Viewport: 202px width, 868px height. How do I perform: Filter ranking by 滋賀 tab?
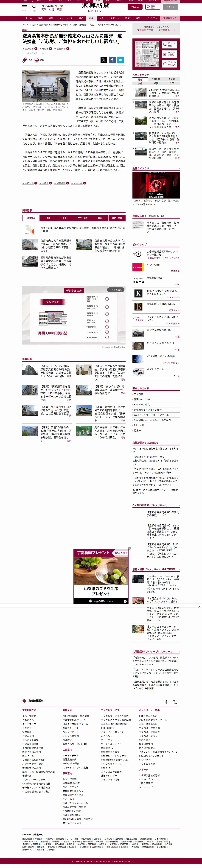[156, 83]
